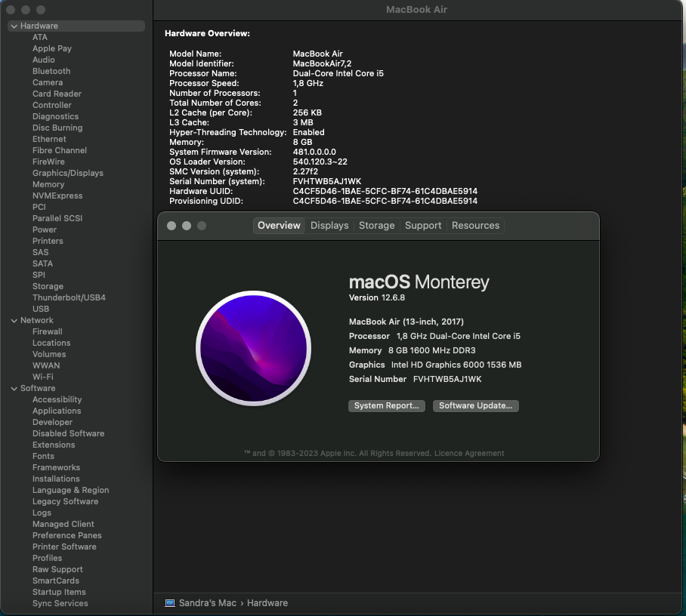Select Disc Burning entry
Image resolution: width=686 pixels, height=616 pixels.
click(57, 128)
